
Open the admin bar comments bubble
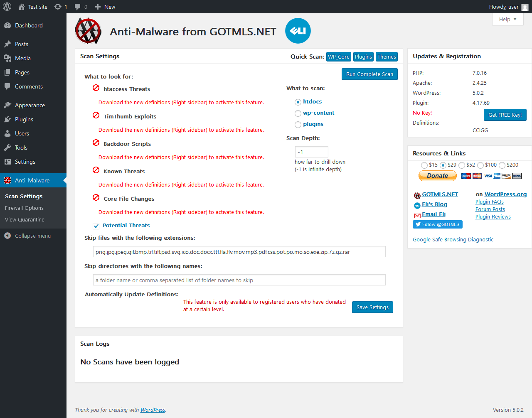(x=78, y=7)
